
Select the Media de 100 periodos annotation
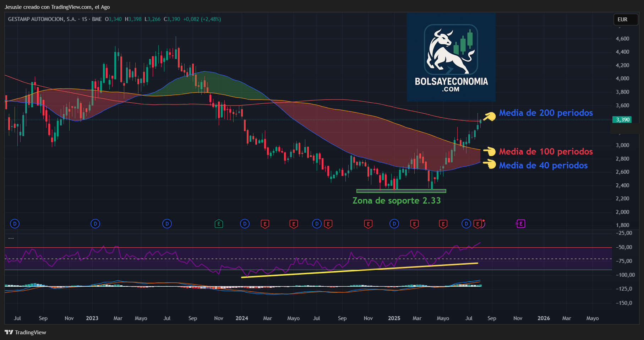coord(546,152)
